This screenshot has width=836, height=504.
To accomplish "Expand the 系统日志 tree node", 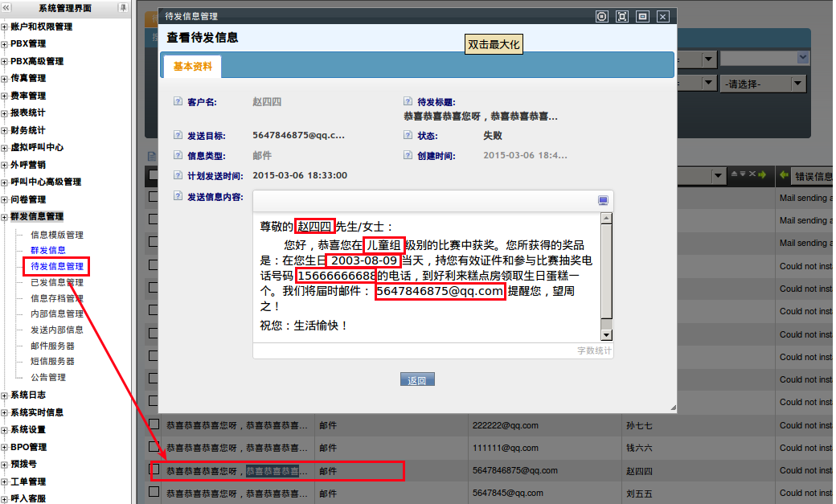I will click(x=5, y=395).
